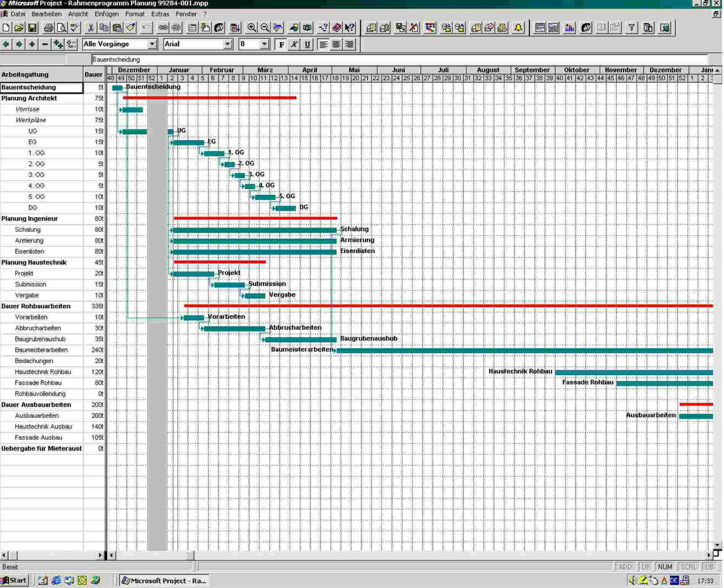
Task: Open the Alle Vorgänge filter dropdown
Action: click(152, 44)
